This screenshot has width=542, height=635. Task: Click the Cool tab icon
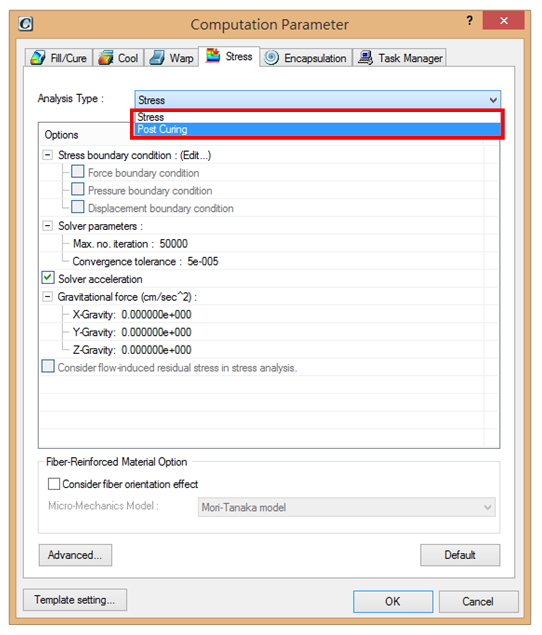point(106,58)
